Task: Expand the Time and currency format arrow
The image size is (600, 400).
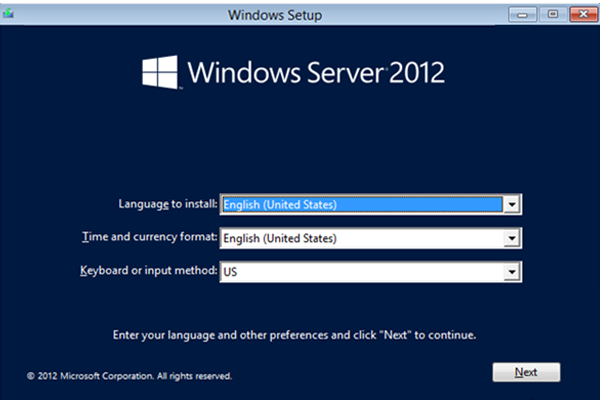Action: pyautogui.click(x=512, y=238)
